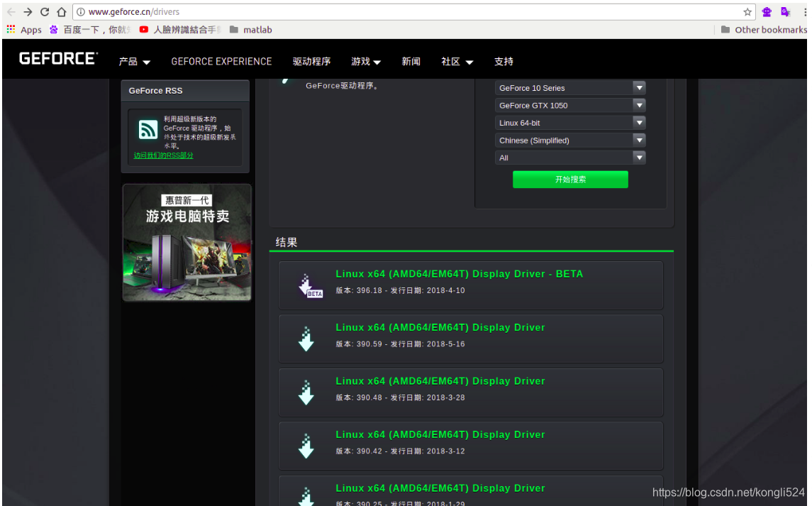Screen dimensions: 812x506
Task: Click download icon for version 390.59
Action: pyautogui.click(x=306, y=339)
